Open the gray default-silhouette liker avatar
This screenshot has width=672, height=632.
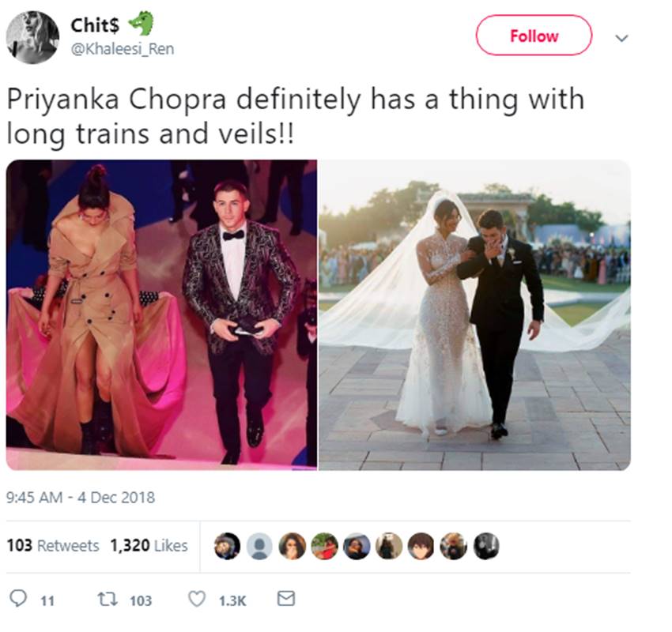point(259,546)
